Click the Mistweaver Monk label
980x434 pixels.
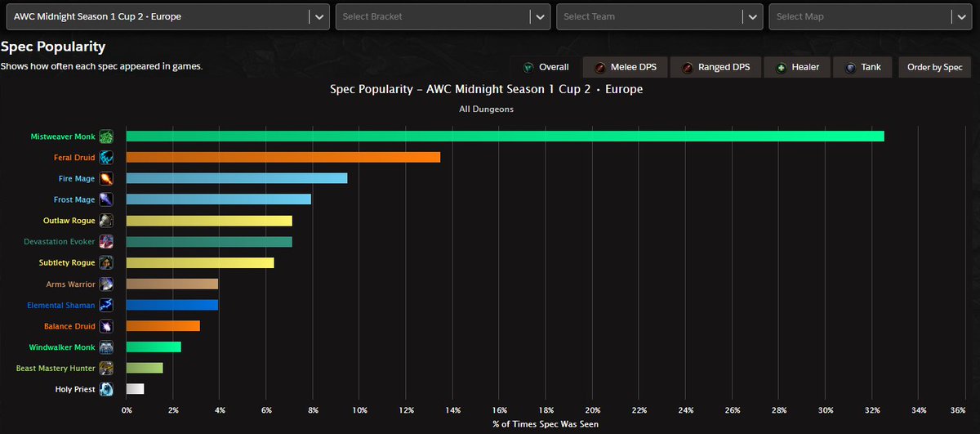64,136
